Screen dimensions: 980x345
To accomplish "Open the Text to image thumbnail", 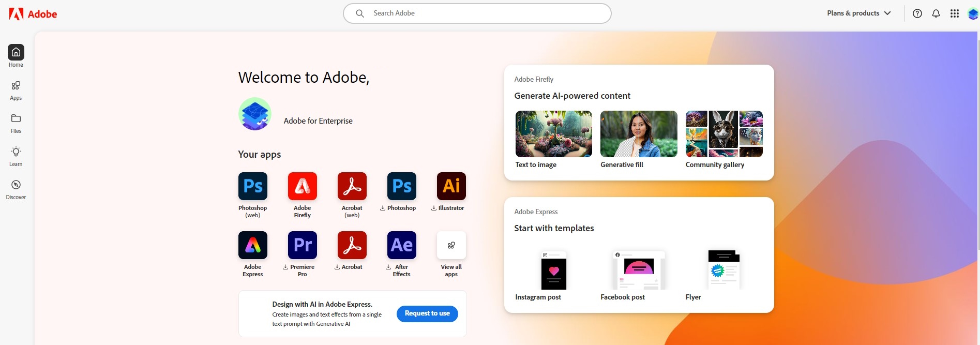I will (554, 134).
